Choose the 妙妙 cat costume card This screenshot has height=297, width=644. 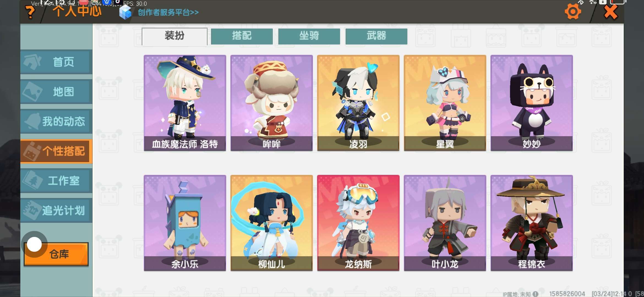(532, 103)
